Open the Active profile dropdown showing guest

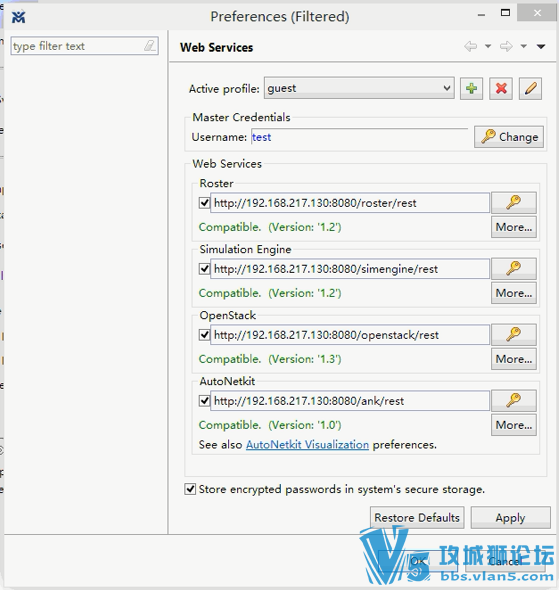[359, 88]
